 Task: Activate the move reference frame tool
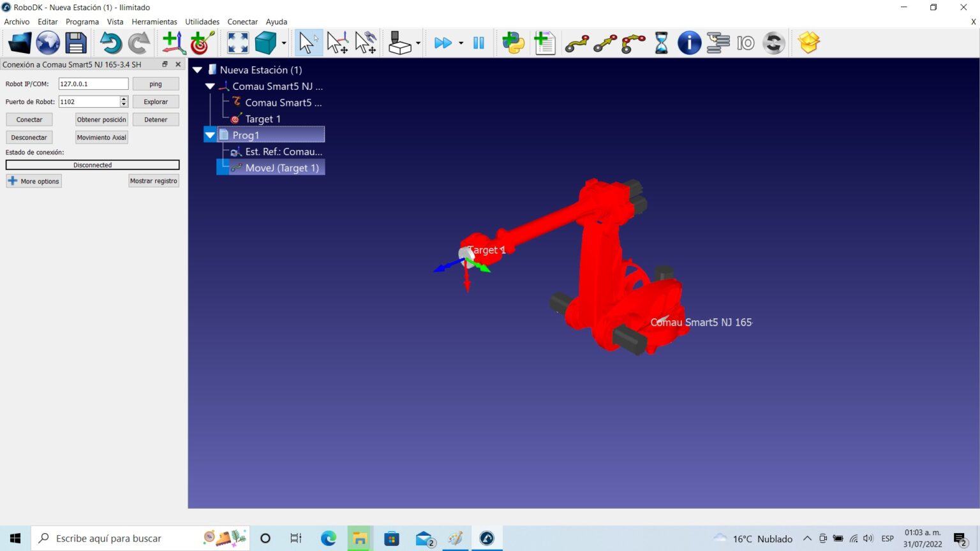[338, 42]
